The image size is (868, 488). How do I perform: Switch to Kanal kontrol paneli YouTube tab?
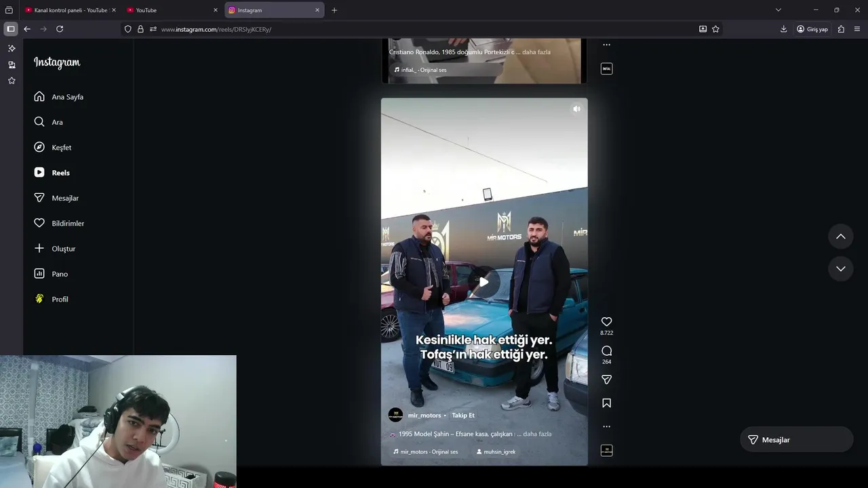[71, 10]
